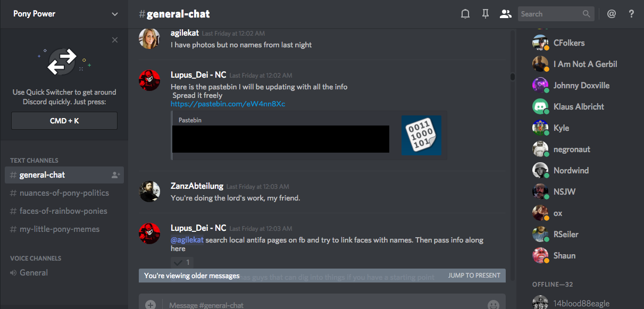644x309 pixels.
Task: Join the General voice channel
Action: pyautogui.click(x=34, y=273)
